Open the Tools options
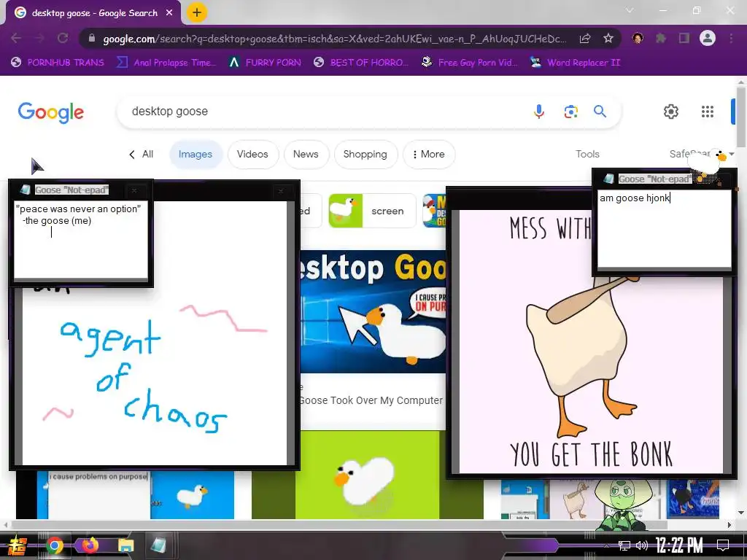The height and width of the screenshot is (560, 747). tap(587, 155)
